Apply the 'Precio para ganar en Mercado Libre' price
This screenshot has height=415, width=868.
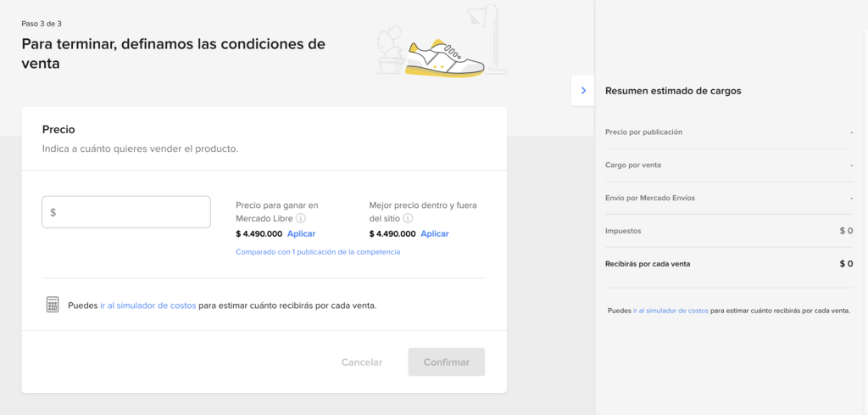pyautogui.click(x=301, y=233)
